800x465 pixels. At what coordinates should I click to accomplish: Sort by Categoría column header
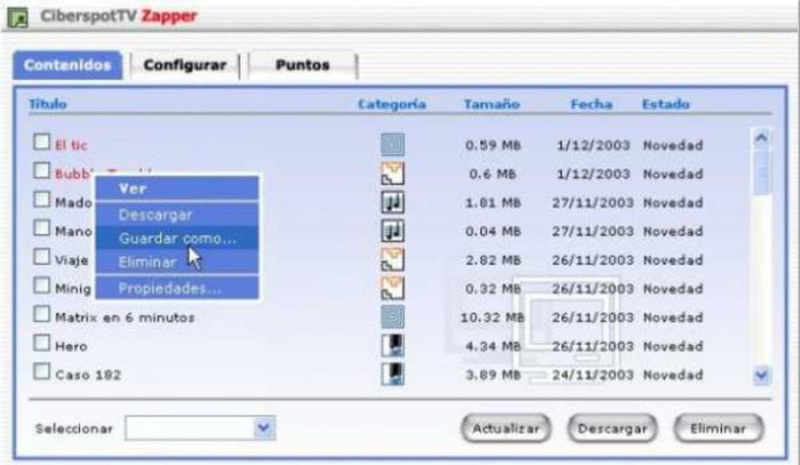[392, 104]
